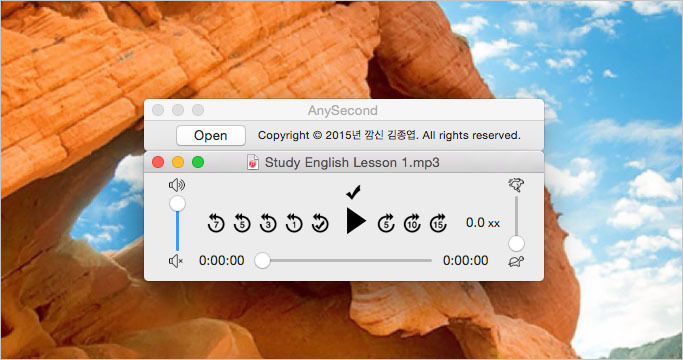Close the Study English Lesson player window

[x=158, y=163]
